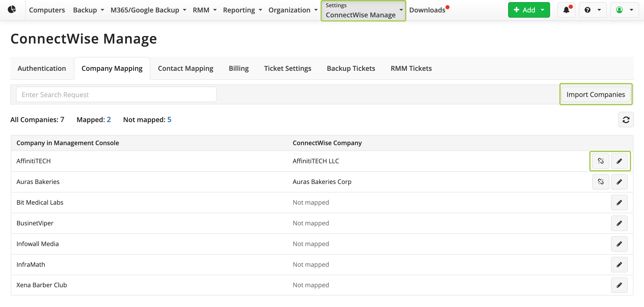Open the Ticket Settings tab
This screenshot has height=307, width=644.
coord(288,68)
